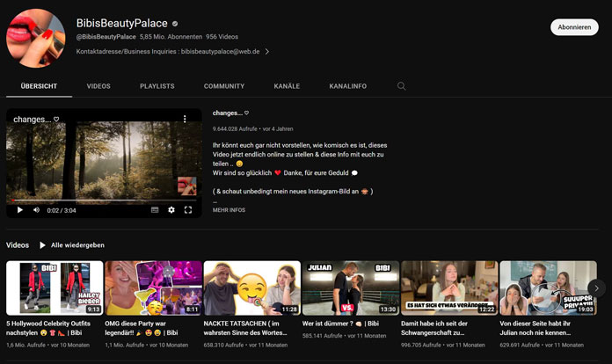The height and width of the screenshot is (364, 612).
Task: Click the '956 Videos' count
Action: pyautogui.click(x=222, y=37)
